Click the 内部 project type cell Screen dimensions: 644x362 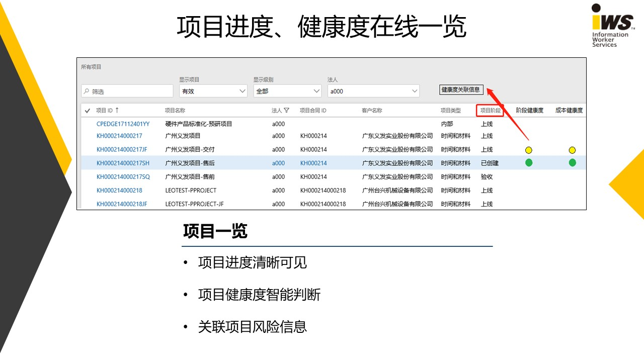(447, 124)
